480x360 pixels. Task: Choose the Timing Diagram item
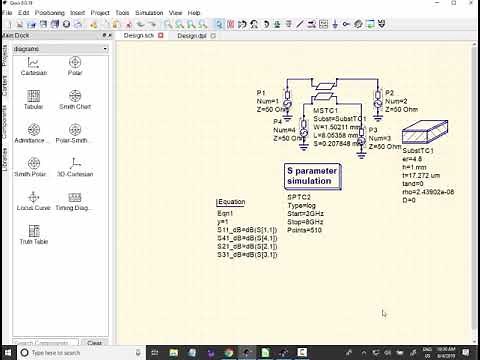(75, 201)
